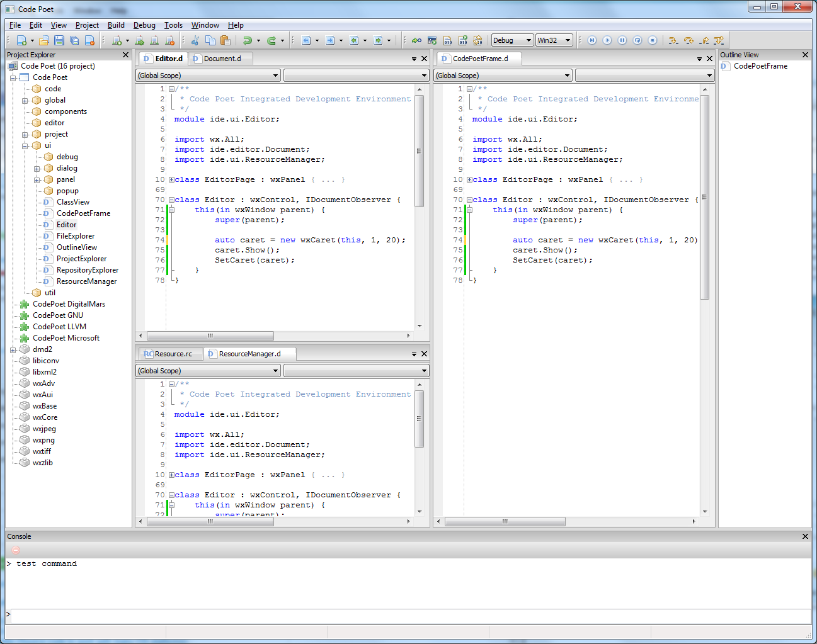Image resolution: width=817 pixels, height=644 pixels.
Task: Click horizontal scrollbar of Editor.d pane
Action: [x=210, y=336]
